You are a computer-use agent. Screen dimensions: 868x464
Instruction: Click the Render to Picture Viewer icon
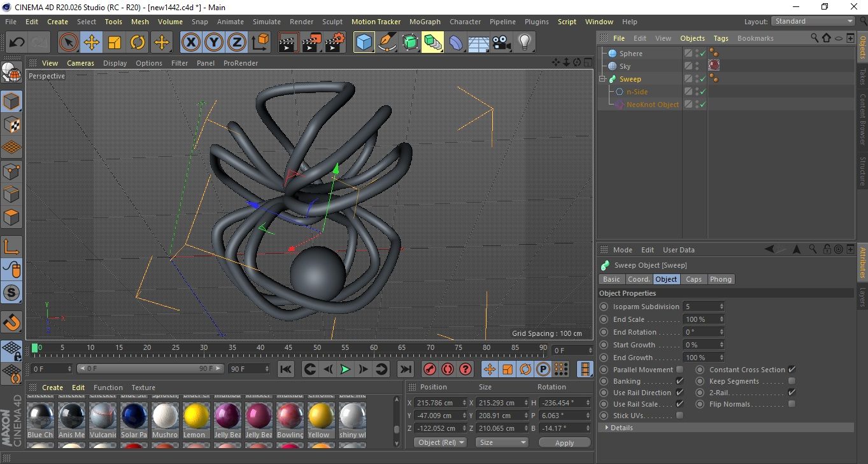click(311, 43)
